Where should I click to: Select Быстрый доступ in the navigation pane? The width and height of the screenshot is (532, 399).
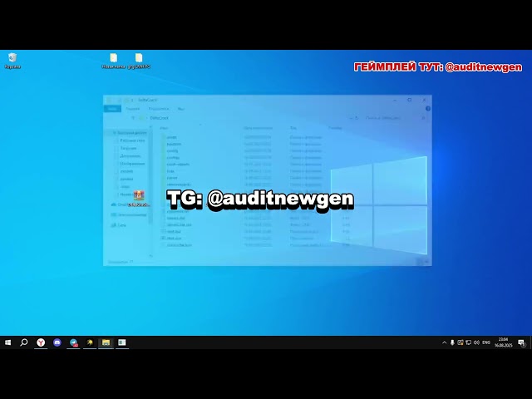[131, 133]
